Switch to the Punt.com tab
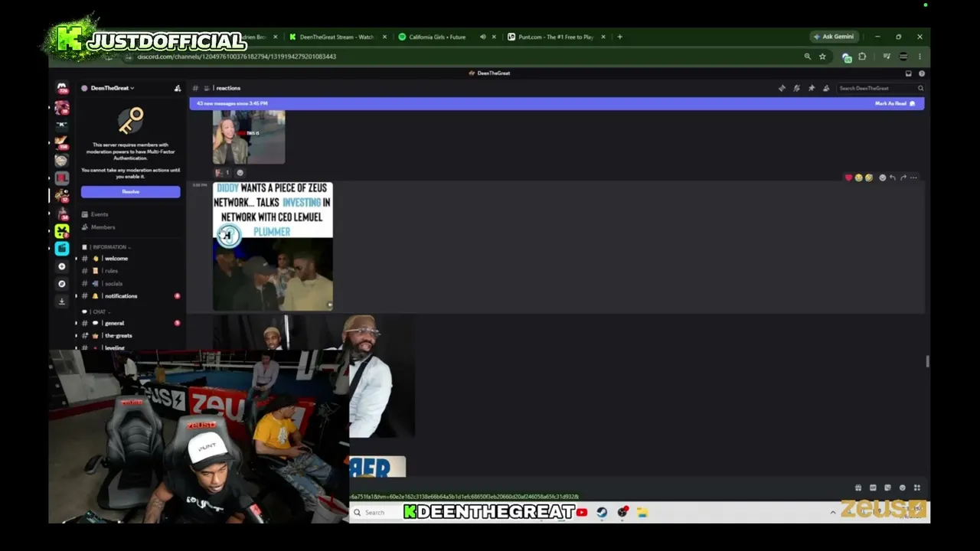Viewport: 980px width, 551px height. click(557, 37)
